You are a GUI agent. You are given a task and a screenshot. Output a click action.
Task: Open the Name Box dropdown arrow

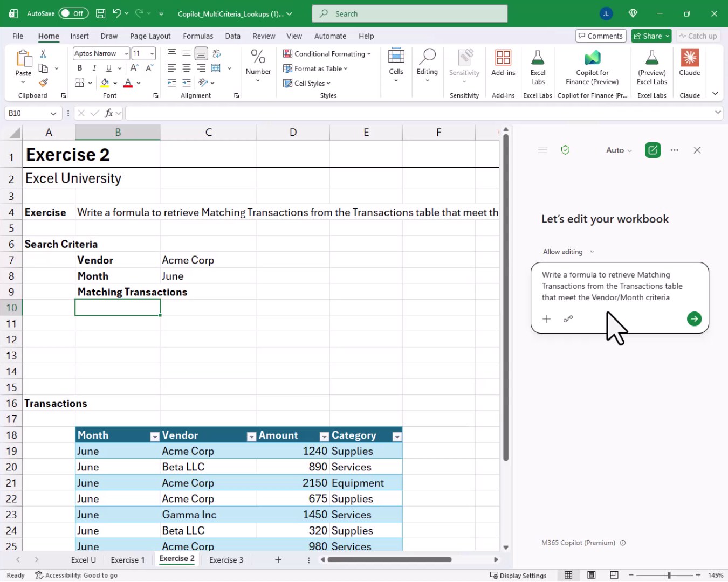53,113
